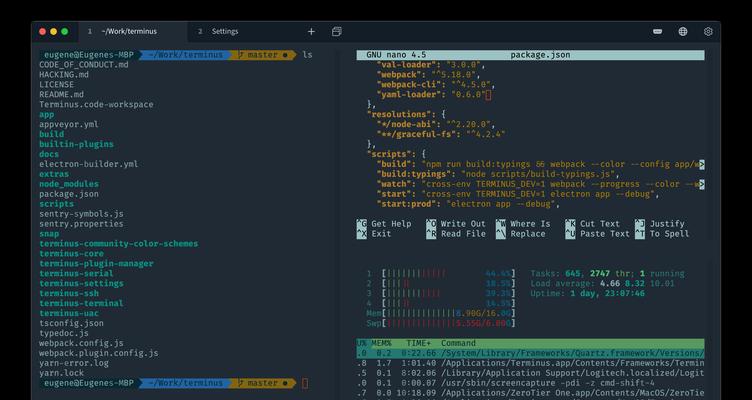Click terminus-terminal directory name
The image size is (752, 400).
click(82, 303)
